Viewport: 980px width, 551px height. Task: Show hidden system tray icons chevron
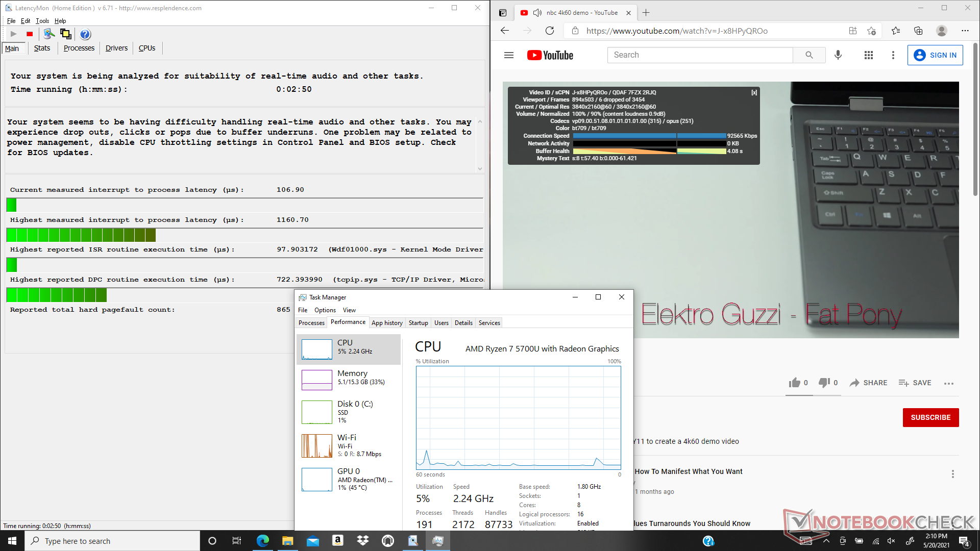(x=826, y=541)
